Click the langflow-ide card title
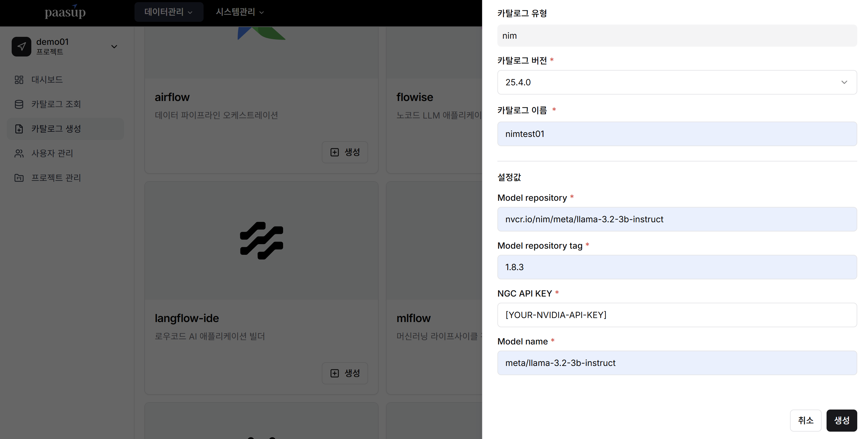This screenshot has height=439, width=868. [x=187, y=318]
